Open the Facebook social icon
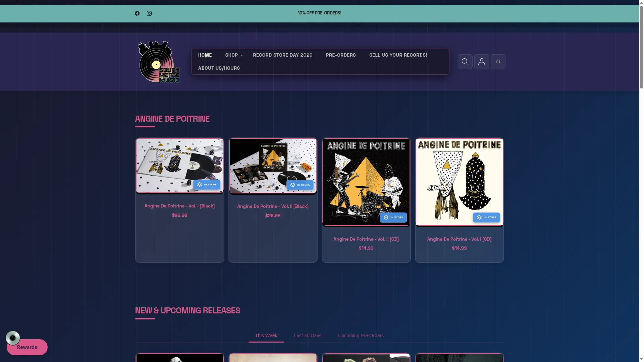The width and height of the screenshot is (644, 362). click(x=137, y=13)
